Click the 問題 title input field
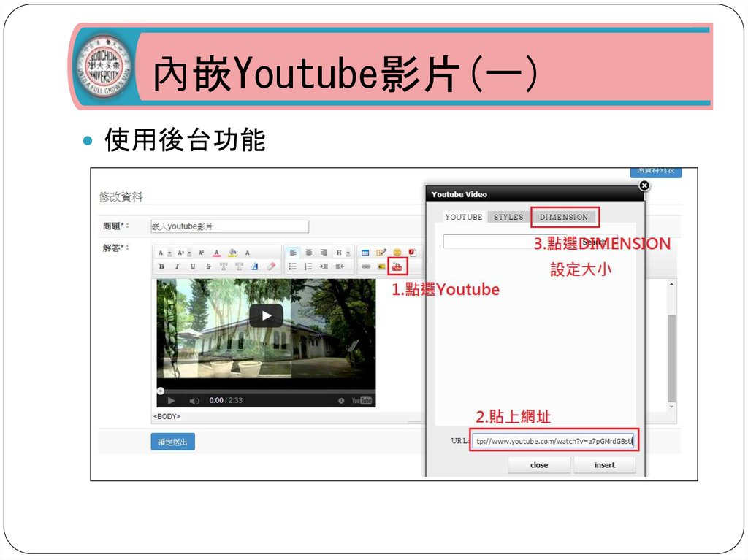This screenshot has width=748, height=560. 229,226
